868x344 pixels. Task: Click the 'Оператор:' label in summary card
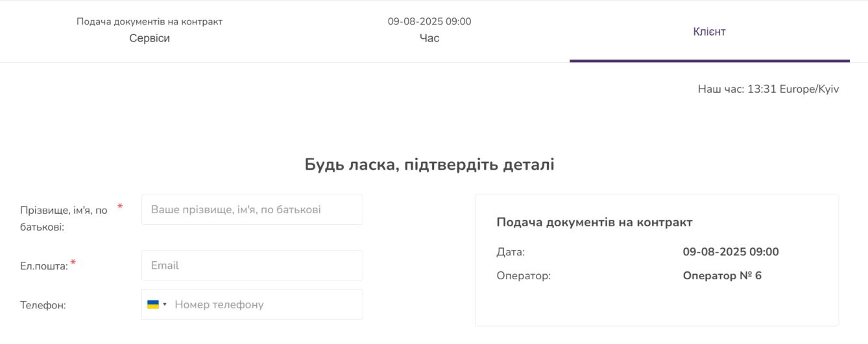tap(524, 276)
